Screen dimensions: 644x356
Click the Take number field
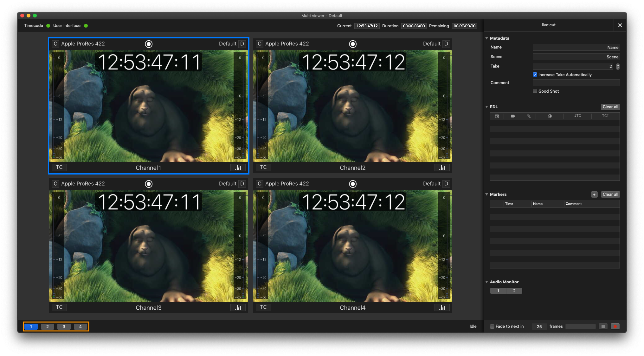click(573, 66)
